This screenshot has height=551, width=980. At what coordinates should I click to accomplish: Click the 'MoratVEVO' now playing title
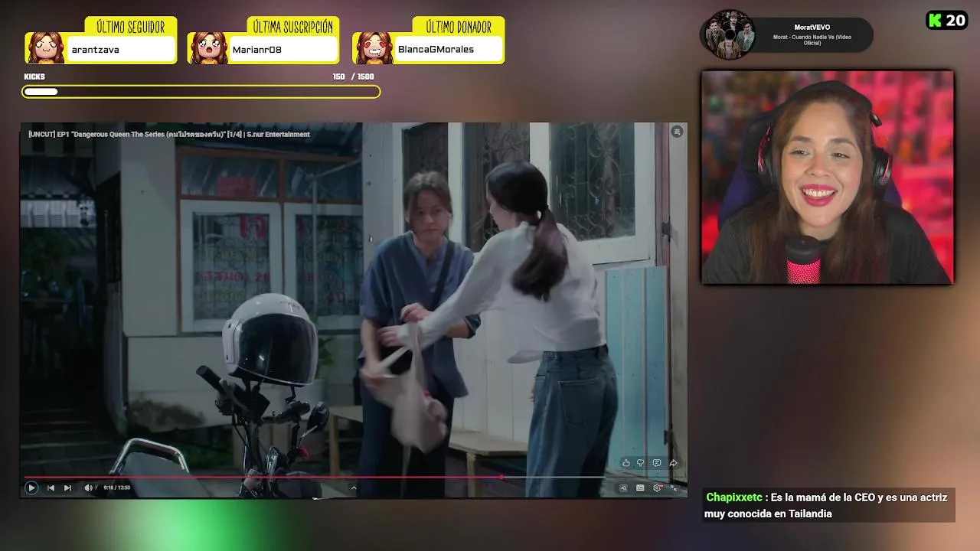pos(812,28)
